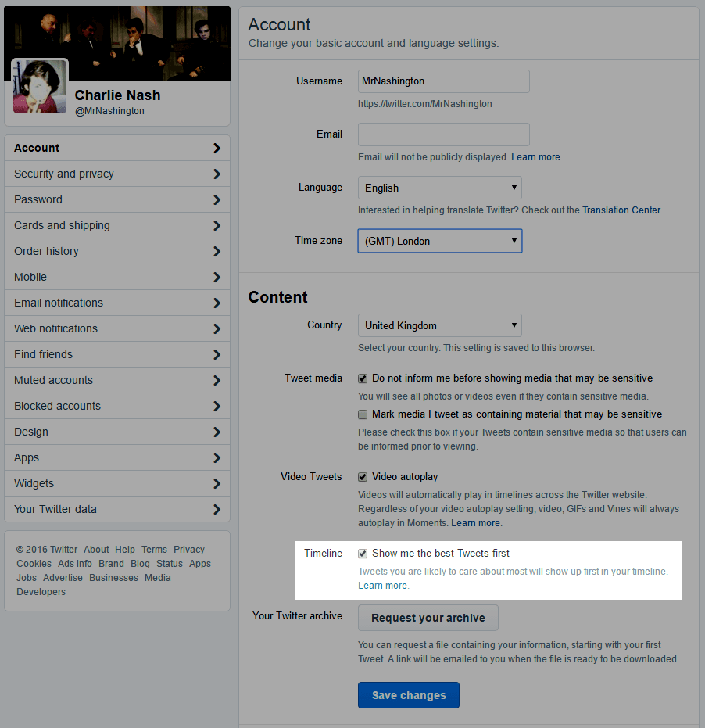Open Muted accounts list
The width and height of the screenshot is (705, 728).
[117, 380]
